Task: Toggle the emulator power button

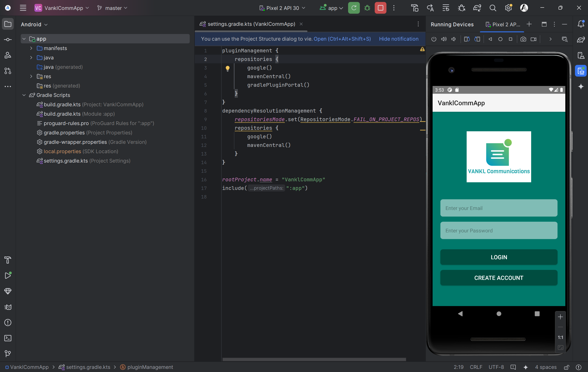Action: click(x=434, y=39)
